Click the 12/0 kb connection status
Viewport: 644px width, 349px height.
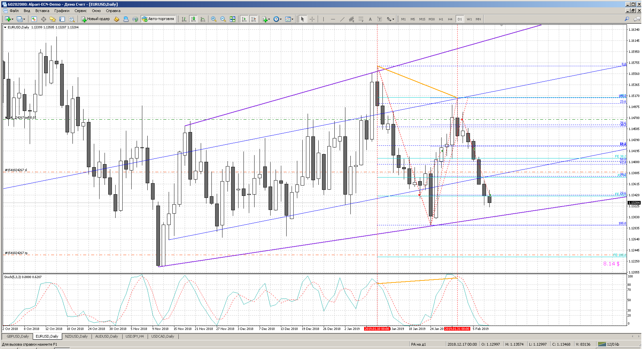point(609,344)
